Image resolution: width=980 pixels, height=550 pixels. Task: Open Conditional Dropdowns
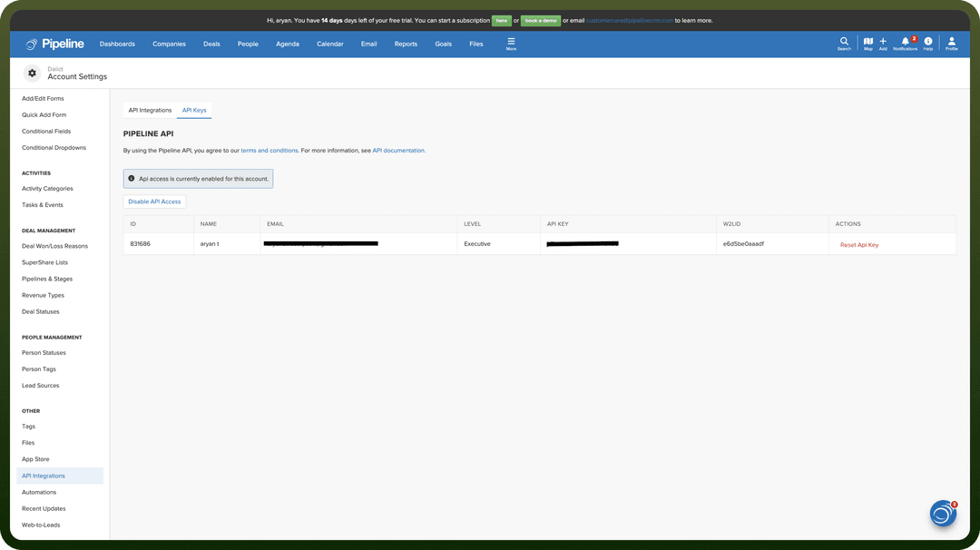click(x=54, y=148)
